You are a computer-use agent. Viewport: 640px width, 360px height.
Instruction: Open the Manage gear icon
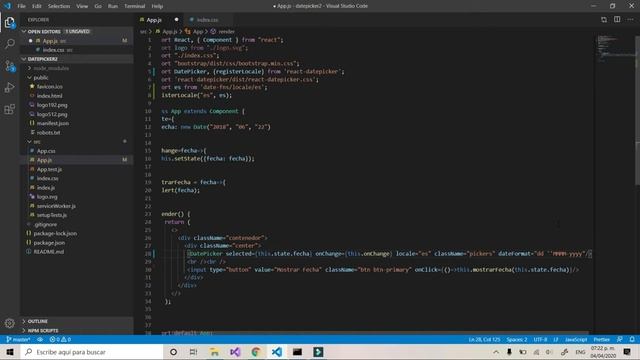pyautogui.click(x=9, y=323)
